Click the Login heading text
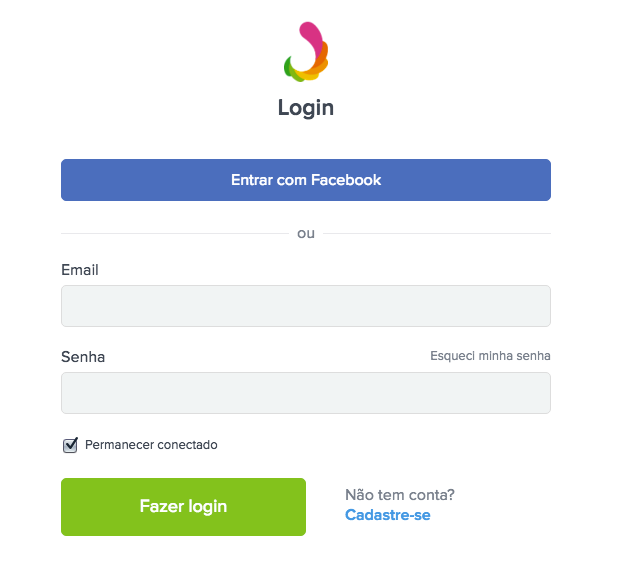 point(306,108)
